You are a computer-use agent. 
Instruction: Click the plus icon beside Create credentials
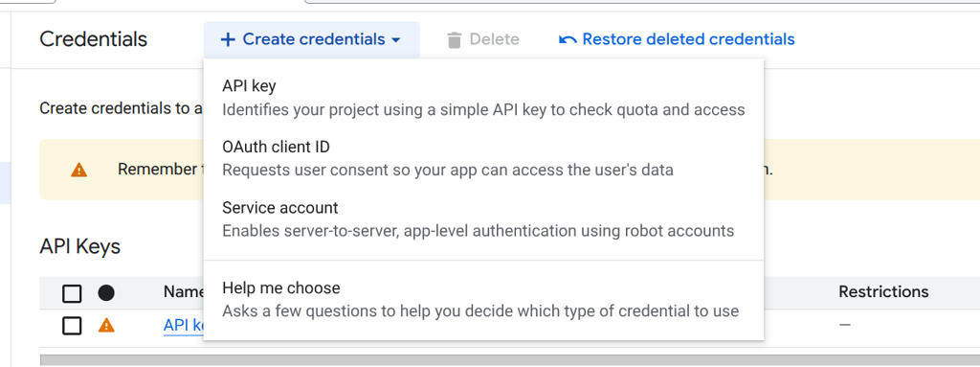(x=228, y=39)
